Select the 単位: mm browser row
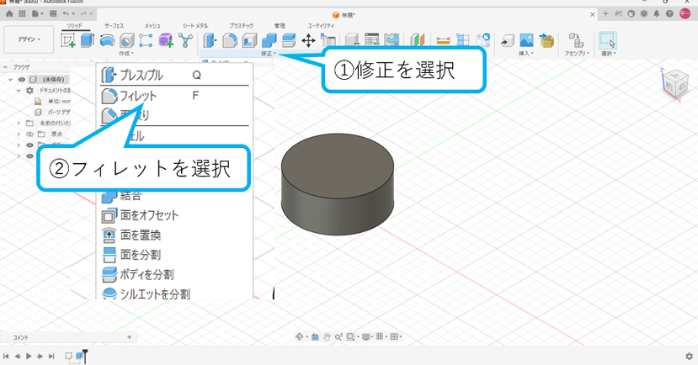The height and width of the screenshot is (365, 698). pyautogui.click(x=53, y=101)
